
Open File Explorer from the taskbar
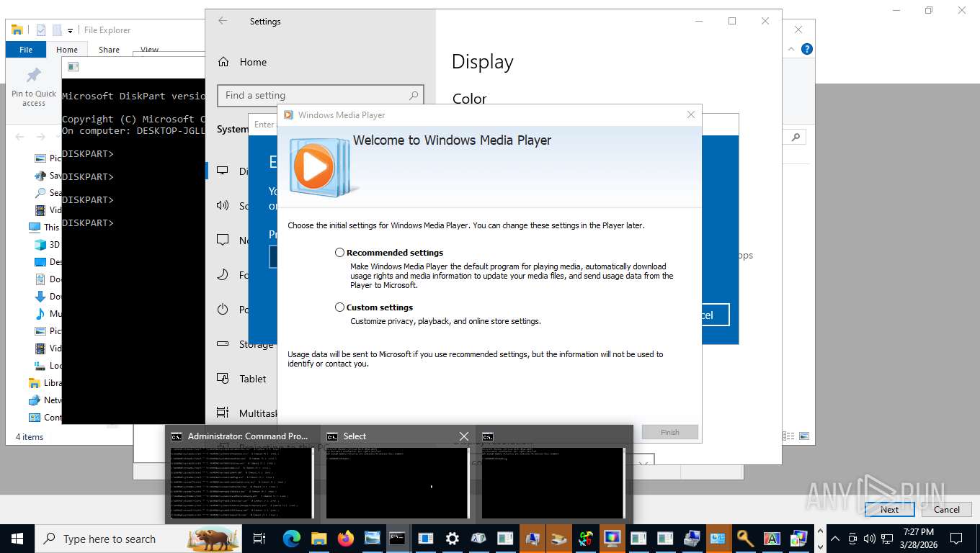[318, 539]
